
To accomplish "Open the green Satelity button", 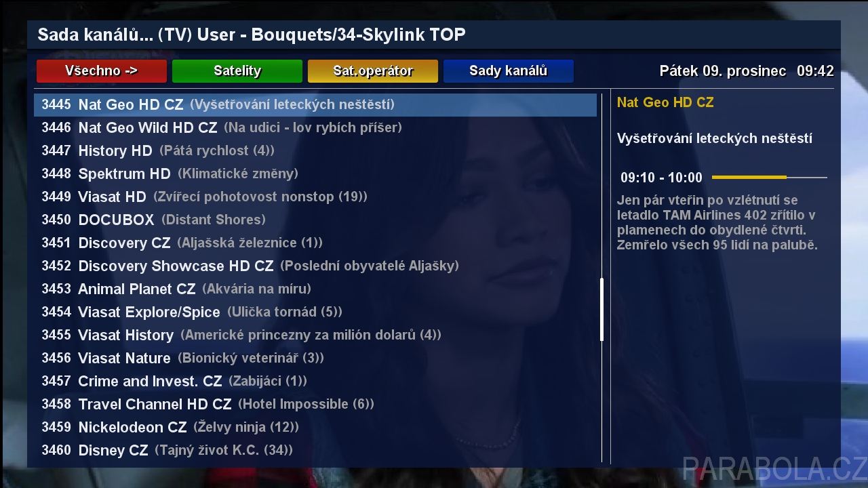I will (x=237, y=71).
